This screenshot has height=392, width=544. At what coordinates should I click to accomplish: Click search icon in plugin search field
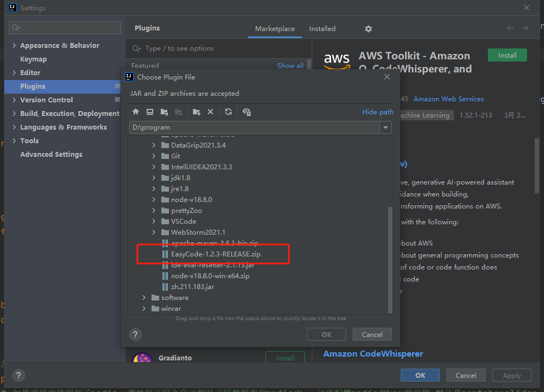136,48
